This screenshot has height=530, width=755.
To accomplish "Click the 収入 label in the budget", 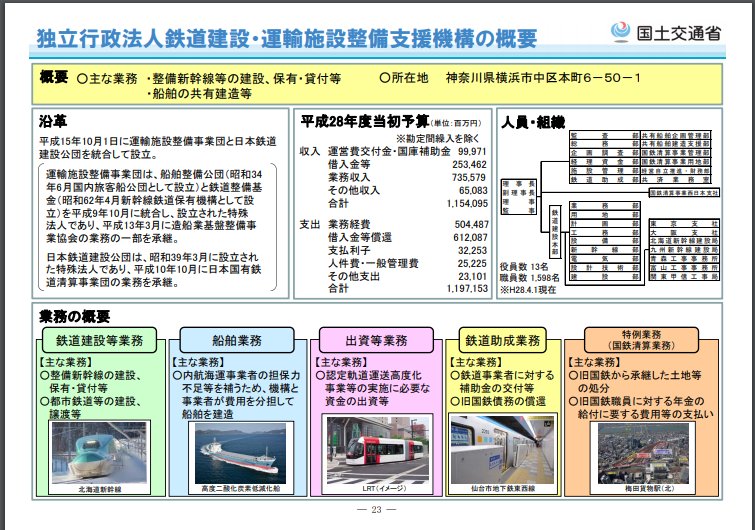I will coord(310,151).
